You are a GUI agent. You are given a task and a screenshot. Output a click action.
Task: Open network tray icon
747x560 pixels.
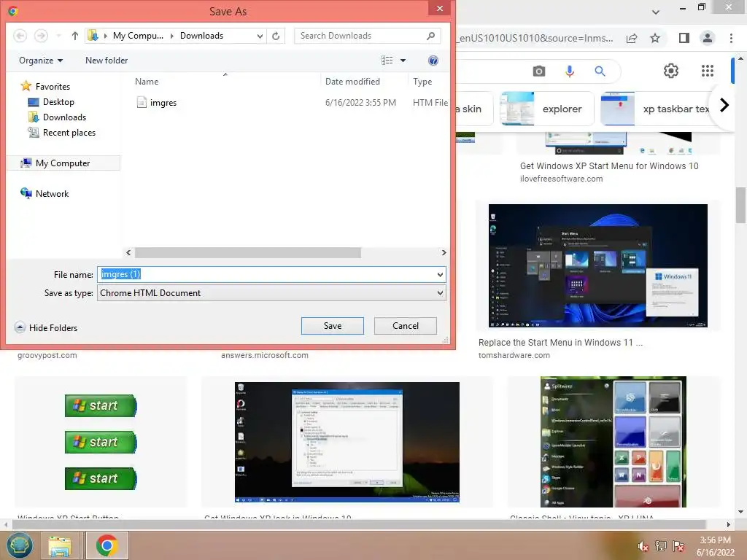coord(661,546)
